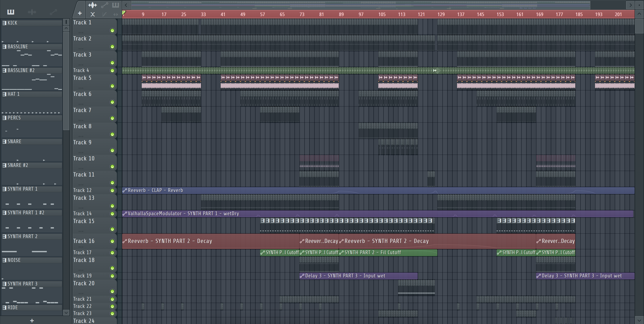644x324 pixels.
Task: Show patterns tab in the picker panel
Action: click(x=11, y=12)
